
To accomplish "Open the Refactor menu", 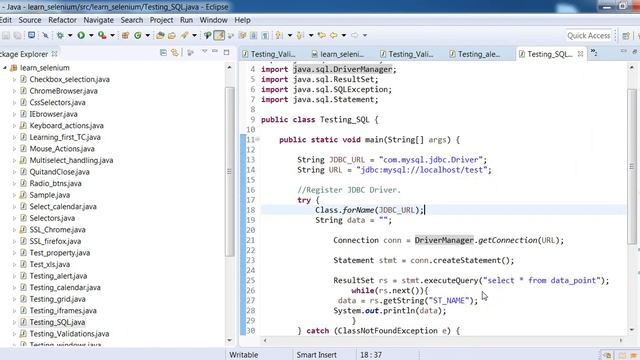I will [x=62, y=20].
